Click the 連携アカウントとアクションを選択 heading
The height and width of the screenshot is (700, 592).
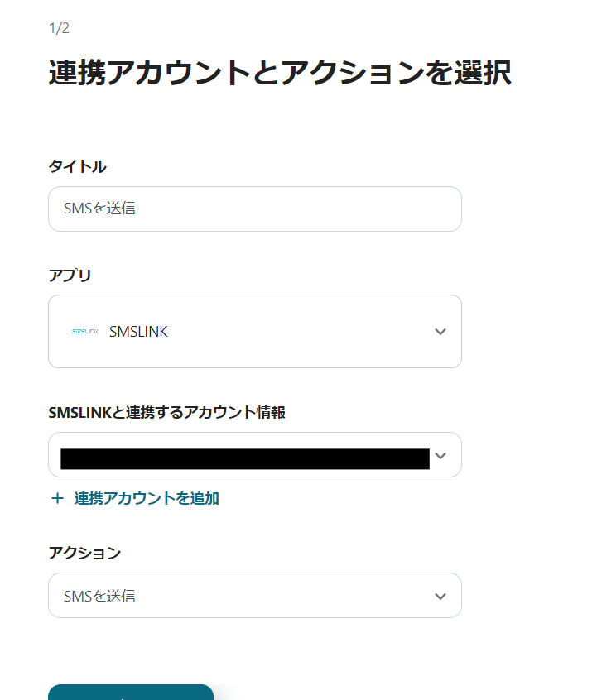pos(280,74)
